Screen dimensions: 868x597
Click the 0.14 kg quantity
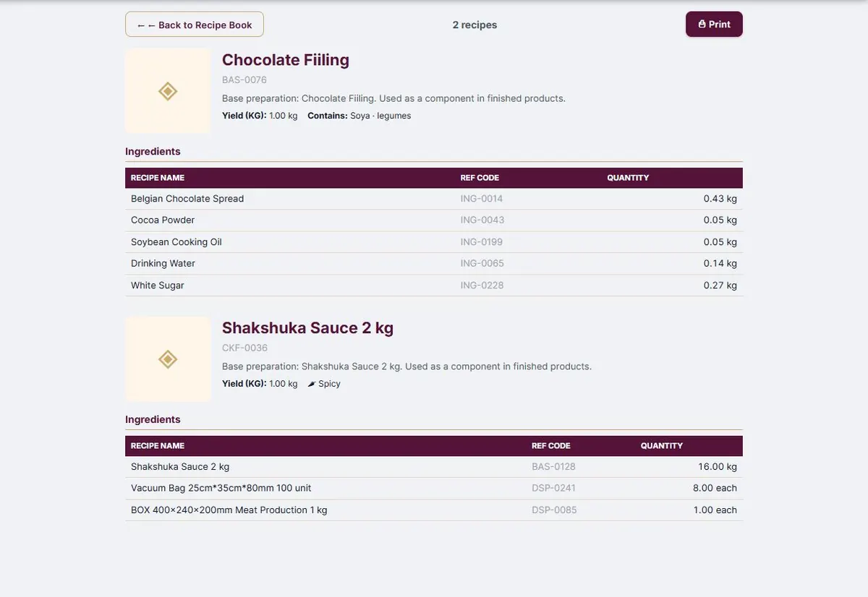click(720, 263)
